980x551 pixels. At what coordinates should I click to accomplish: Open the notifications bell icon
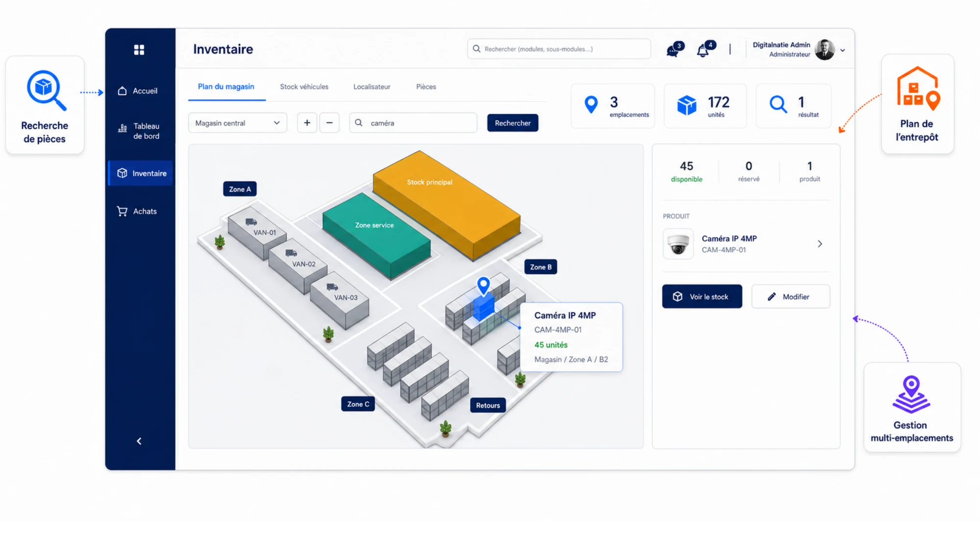pyautogui.click(x=703, y=50)
